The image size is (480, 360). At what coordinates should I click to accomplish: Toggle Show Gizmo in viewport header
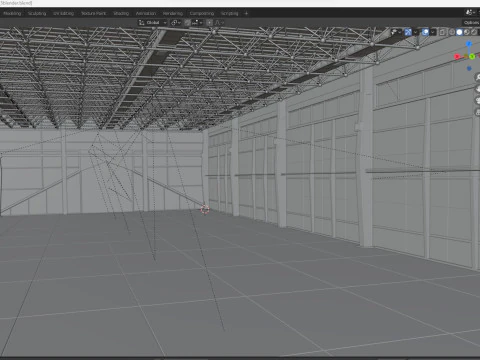[408, 32]
